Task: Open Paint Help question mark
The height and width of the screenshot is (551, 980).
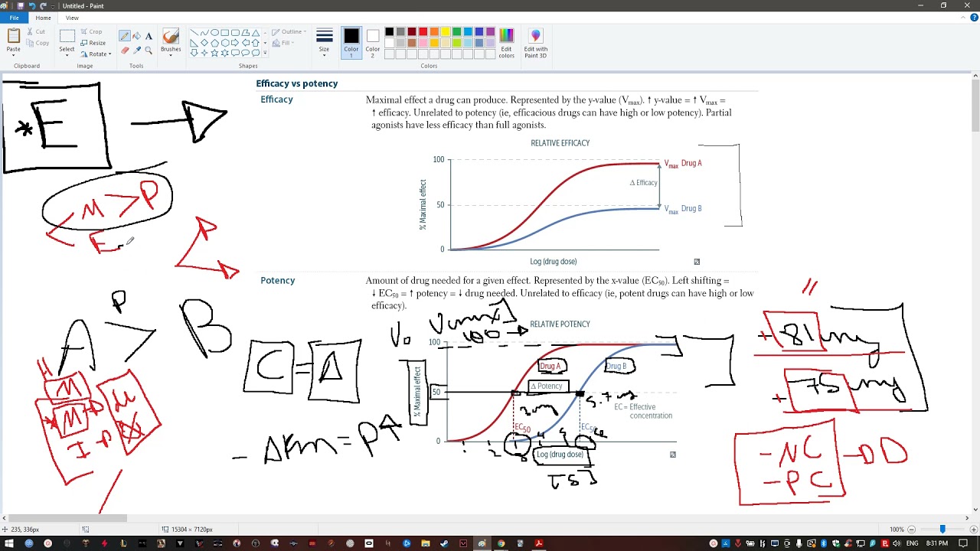Action: [972, 18]
